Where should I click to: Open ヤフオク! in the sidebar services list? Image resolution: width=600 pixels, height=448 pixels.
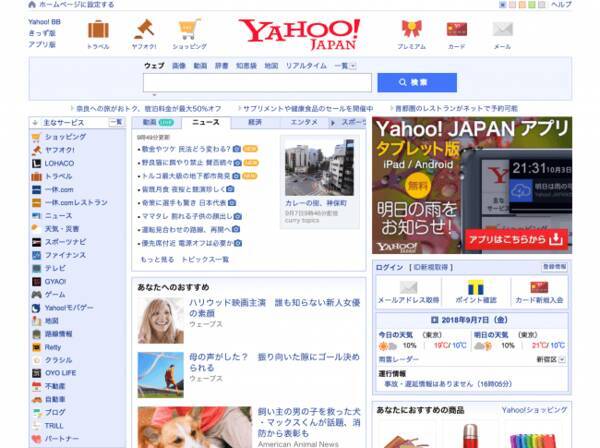[60, 150]
